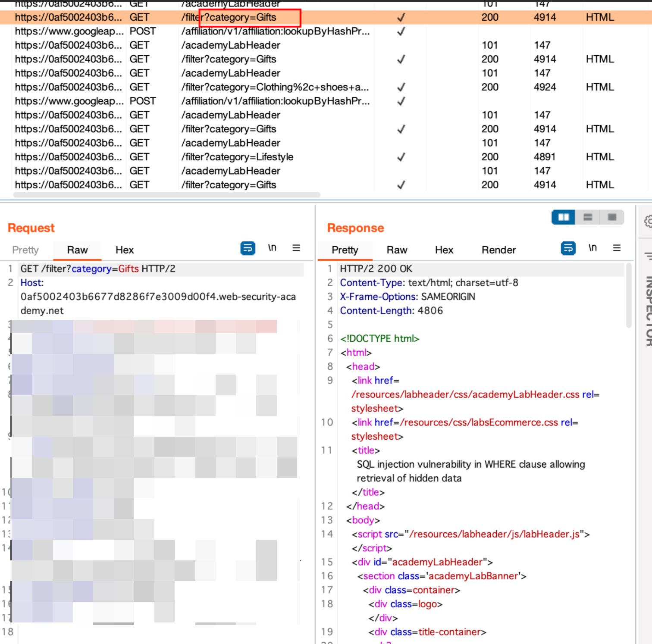Click the \n icon in the Response panel
This screenshot has width=652, height=644.
pos(592,248)
